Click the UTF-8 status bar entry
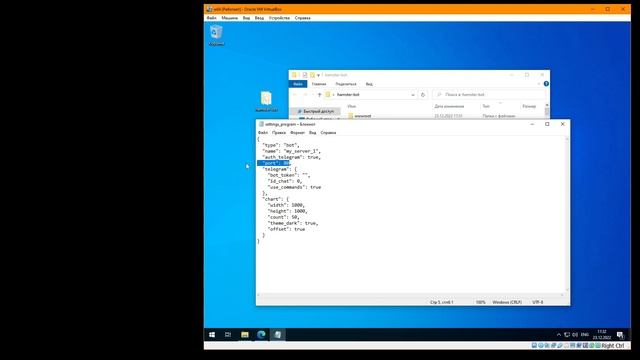The width and height of the screenshot is (640, 360). [x=538, y=302]
